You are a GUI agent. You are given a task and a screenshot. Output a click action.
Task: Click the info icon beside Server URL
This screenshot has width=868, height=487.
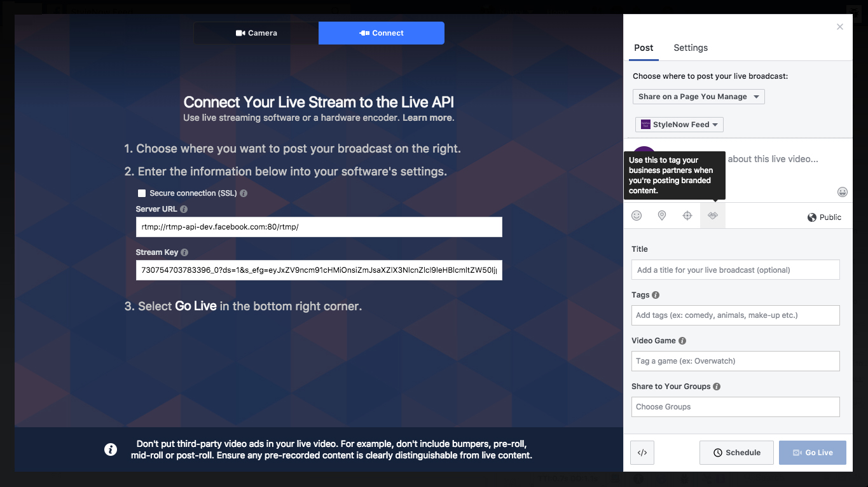184,209
